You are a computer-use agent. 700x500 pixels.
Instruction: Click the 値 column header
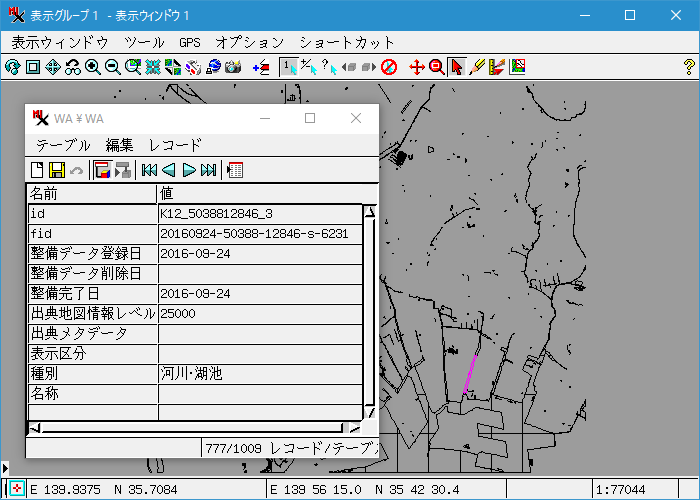click(x=260, y=193)
